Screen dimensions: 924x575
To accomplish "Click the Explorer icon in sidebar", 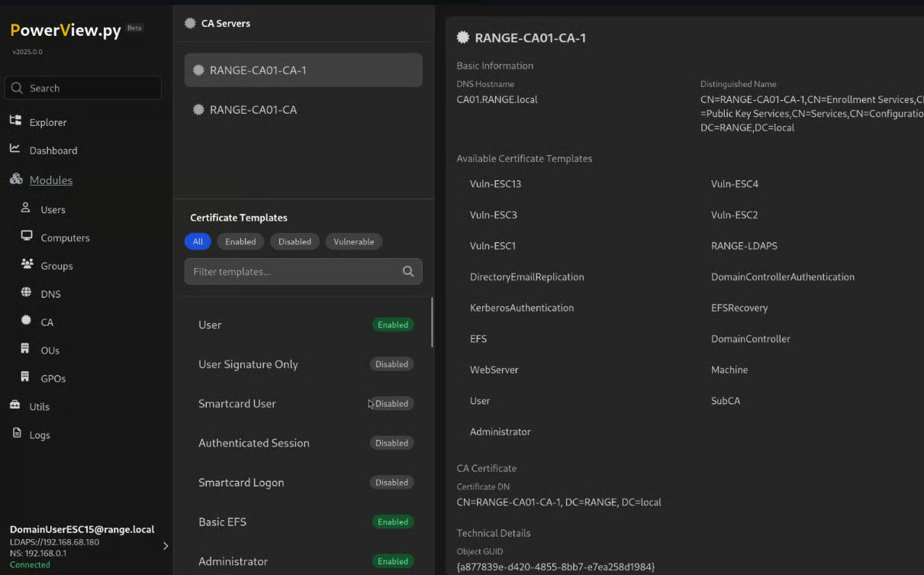I will [15, 121].
